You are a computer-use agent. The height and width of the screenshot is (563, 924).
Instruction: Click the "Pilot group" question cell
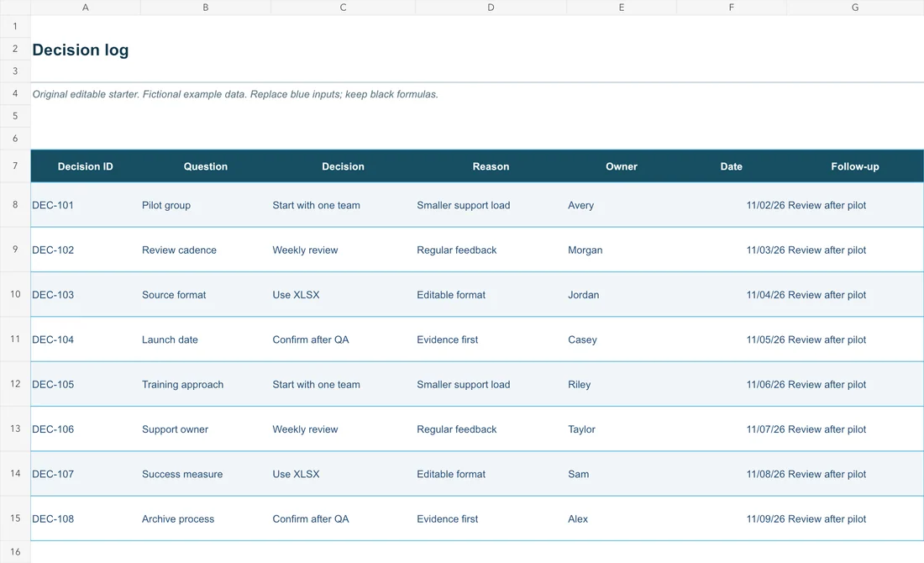tap(206, 205)
